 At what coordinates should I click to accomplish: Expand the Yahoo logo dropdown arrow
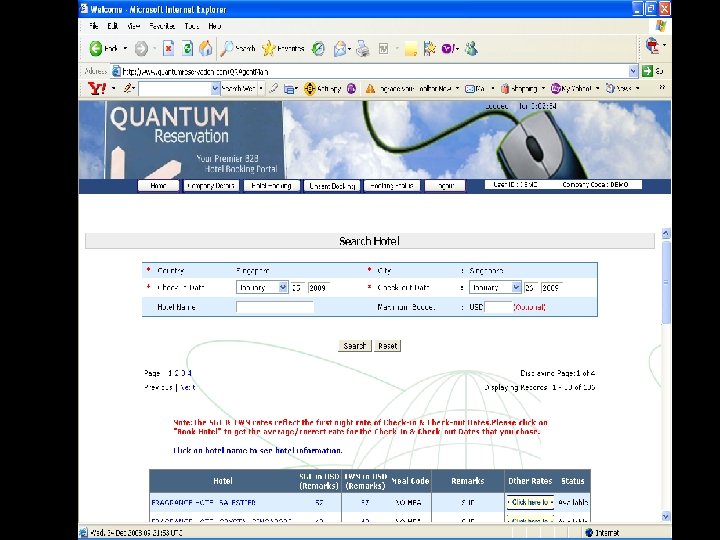point(113,88)
